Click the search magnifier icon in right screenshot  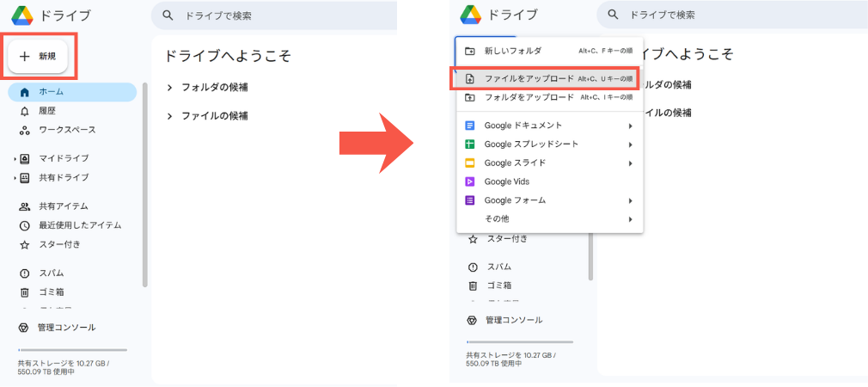point(613,15)
